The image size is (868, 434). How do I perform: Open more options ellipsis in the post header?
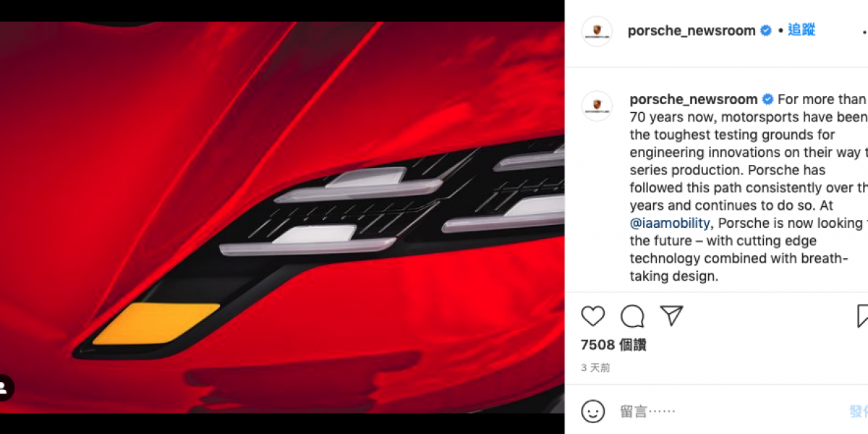point(865,31)
